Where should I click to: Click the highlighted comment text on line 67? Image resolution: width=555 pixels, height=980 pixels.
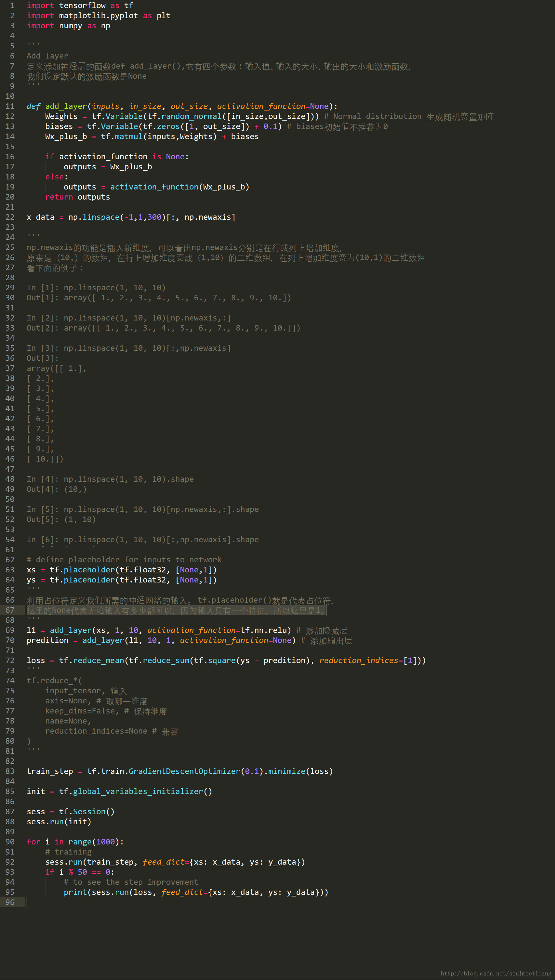pos(176,610)
